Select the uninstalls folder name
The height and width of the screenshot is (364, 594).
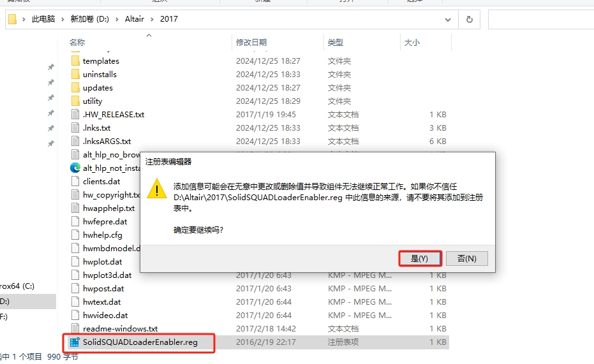point(100,74)
